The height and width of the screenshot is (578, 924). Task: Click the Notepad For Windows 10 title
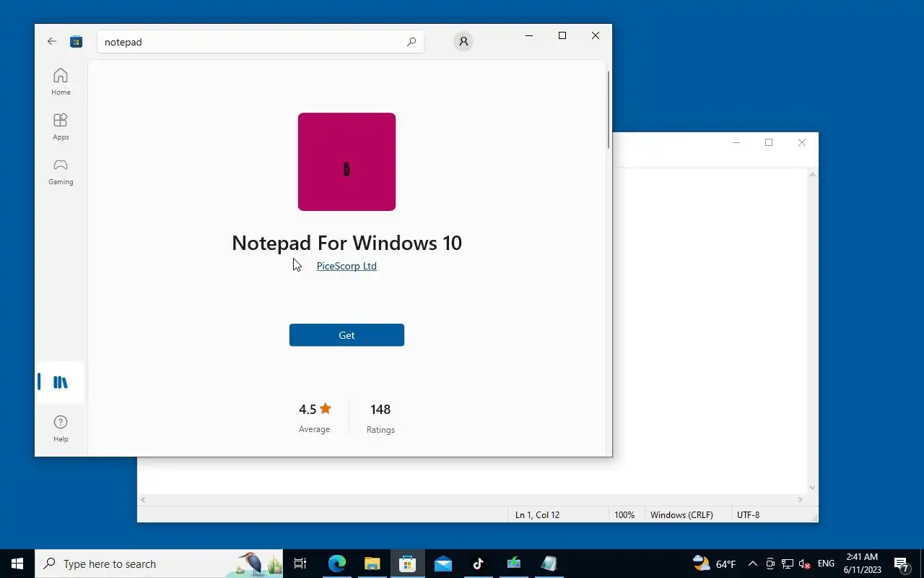(346, 243)
